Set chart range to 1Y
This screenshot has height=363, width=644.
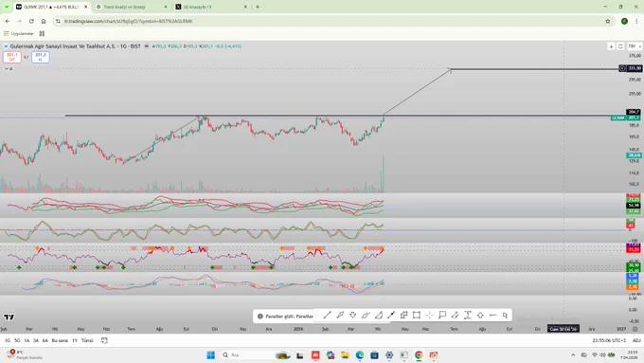75,340
